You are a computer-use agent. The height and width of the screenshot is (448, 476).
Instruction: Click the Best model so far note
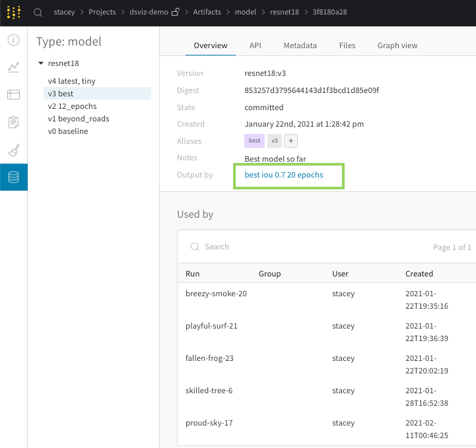point(275,159)
